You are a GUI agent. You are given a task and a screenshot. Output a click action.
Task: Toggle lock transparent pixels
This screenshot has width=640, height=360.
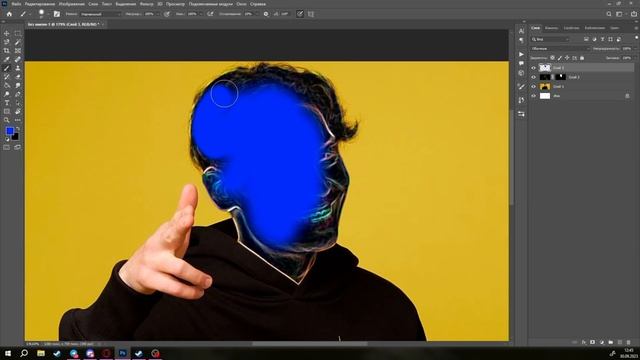552,58
